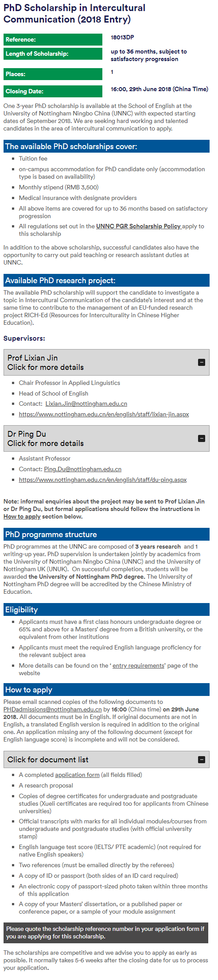Image resolution: width=218 pixels, height=980 pixels.
Task: Email Ping.Du@nottingham.edu.cn contact link
Action: 82,469
